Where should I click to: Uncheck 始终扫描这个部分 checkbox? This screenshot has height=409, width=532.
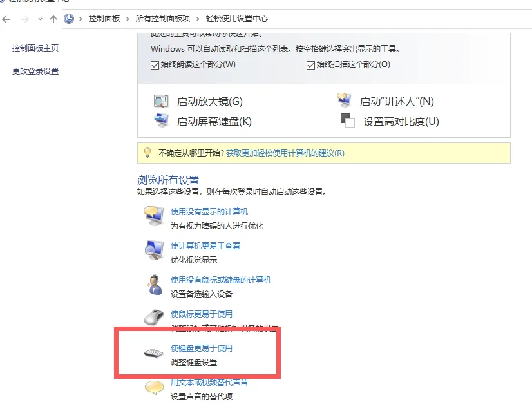(310, 65)
